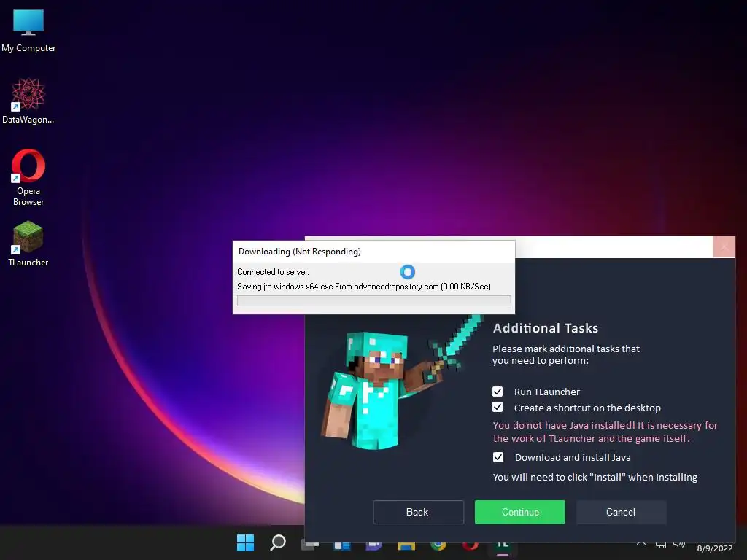Uncheck Download and install Java checkbox
Viewport: 747px width, 560px height.
point(498,457)
